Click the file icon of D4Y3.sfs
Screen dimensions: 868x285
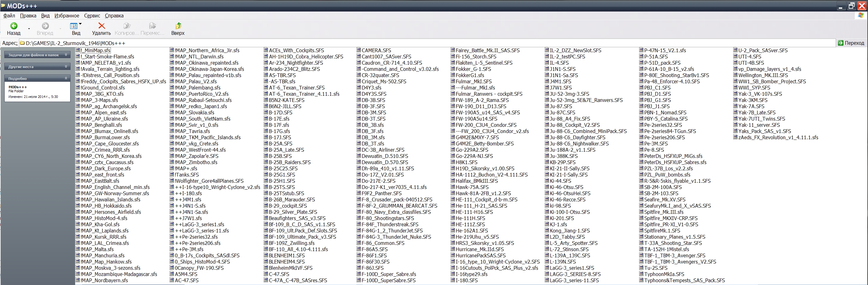359,87
